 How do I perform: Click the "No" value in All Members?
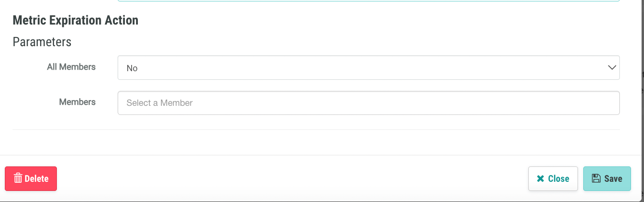(132, 68)
